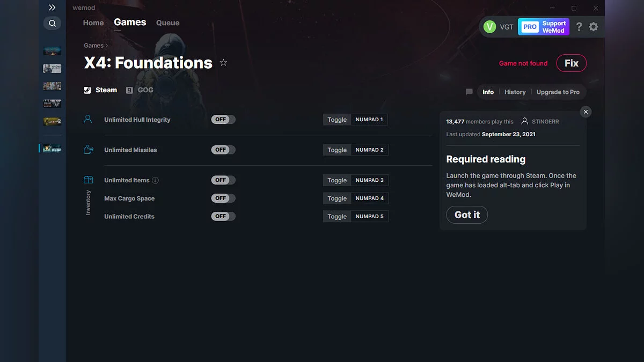This screenshot has height=362, width=644.
Task: Open WeMod settings with the gear icon
Action: pos(594,26)
